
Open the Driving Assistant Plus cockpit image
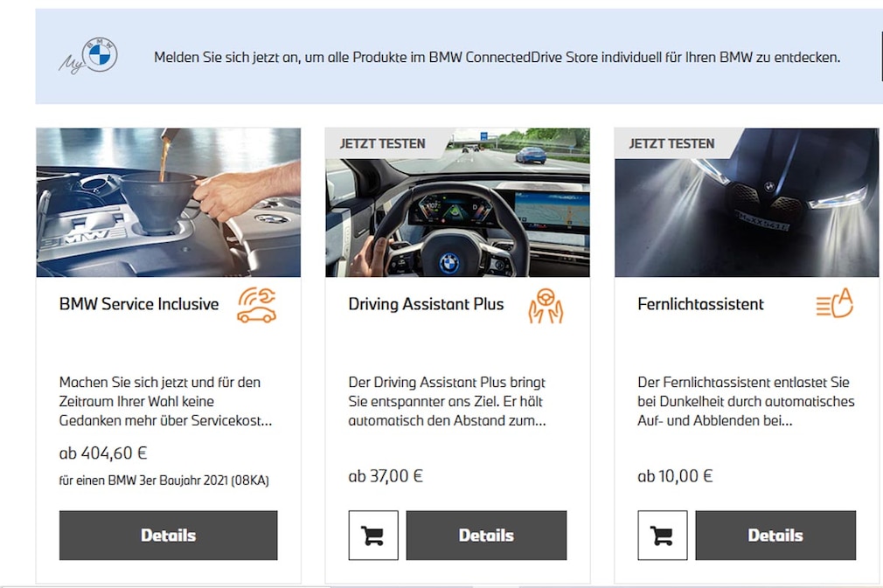click(457, 203)
